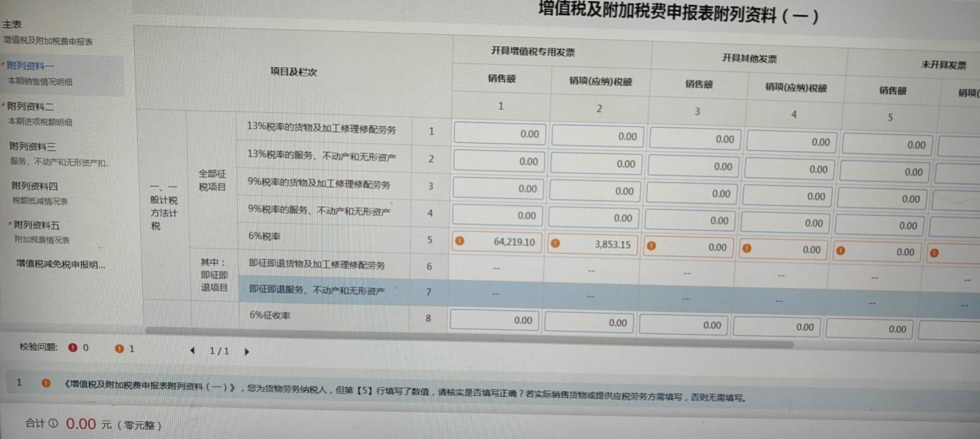The height and width of the screenshot is (439, 980).
Task: Click the info icon beside 合计
Action: click(53, 423)
